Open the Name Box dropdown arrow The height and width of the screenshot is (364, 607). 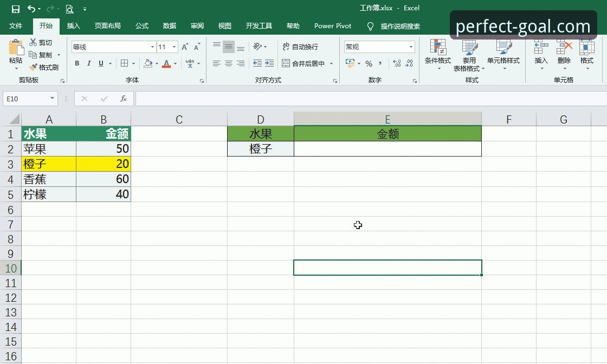coord(52,98)
